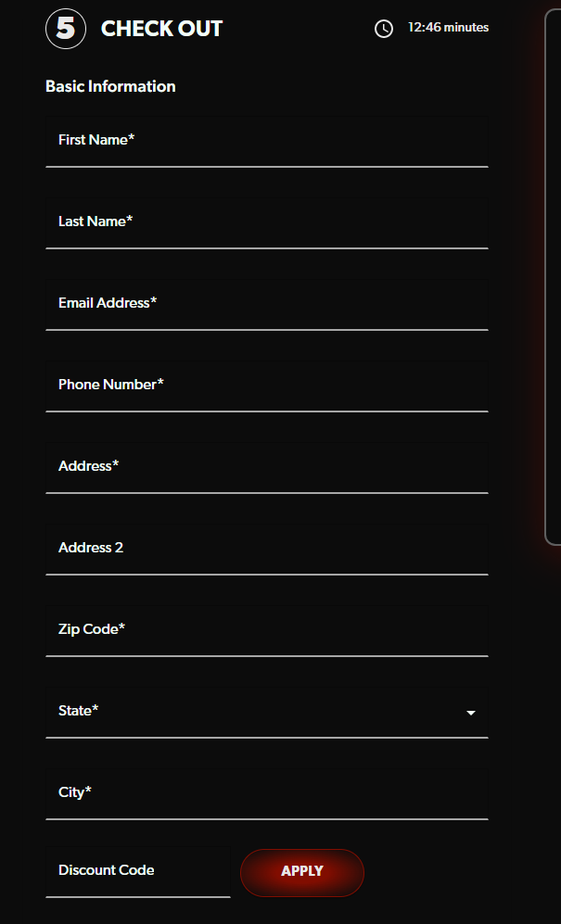This screenshot has height=924, width=561.
Task: Click the step 5 number badge
Action: [x=65, y=28]
